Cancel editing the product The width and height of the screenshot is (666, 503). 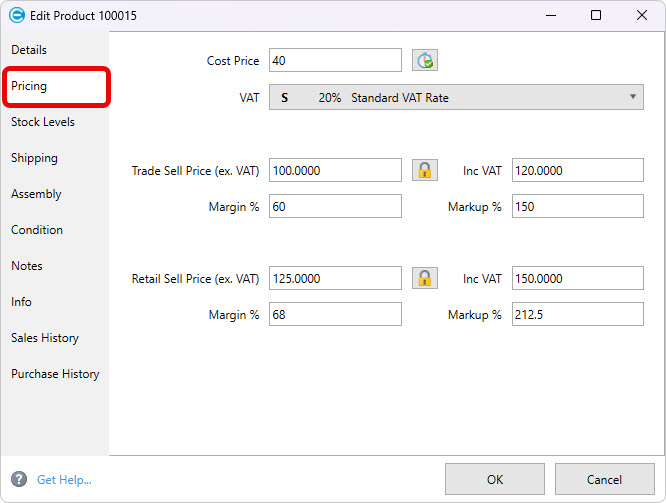[604, 479]
